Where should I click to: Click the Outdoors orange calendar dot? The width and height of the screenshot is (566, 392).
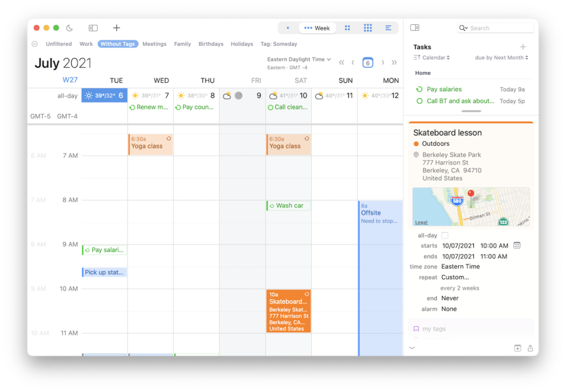[x=416, y=144]
